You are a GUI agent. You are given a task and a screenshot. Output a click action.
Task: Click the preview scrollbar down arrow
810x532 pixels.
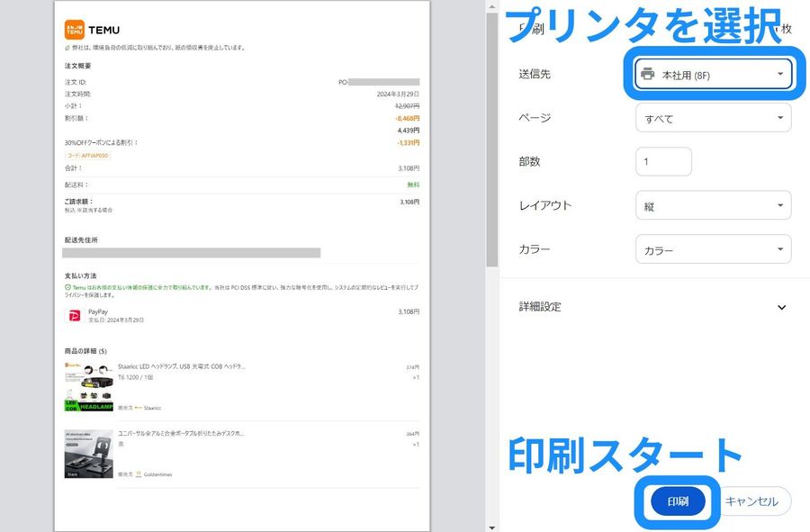coord(491,527)
